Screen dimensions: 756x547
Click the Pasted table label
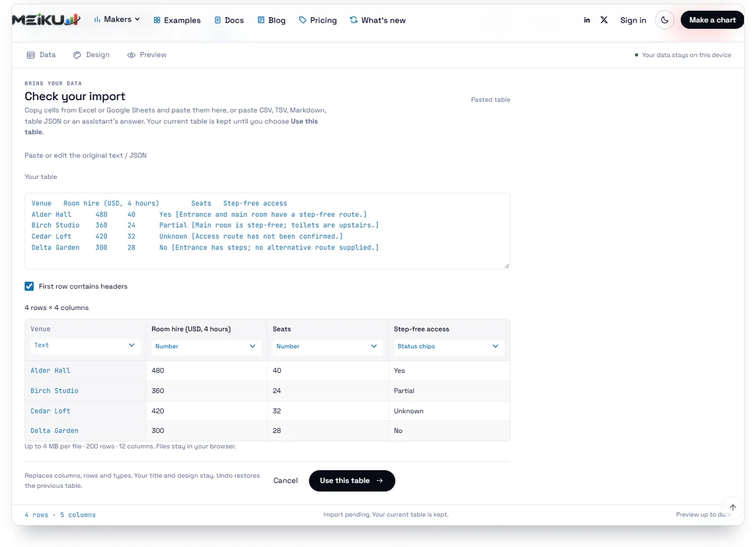[x=491, y=100]
